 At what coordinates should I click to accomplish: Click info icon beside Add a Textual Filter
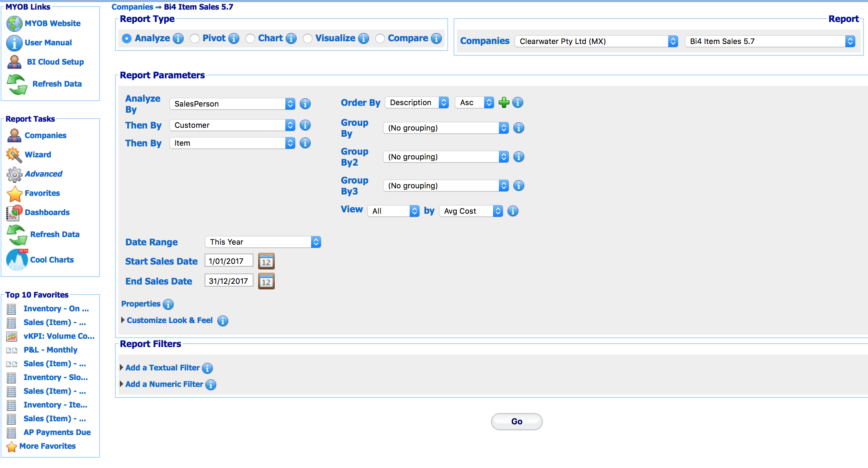coord(207,368)
